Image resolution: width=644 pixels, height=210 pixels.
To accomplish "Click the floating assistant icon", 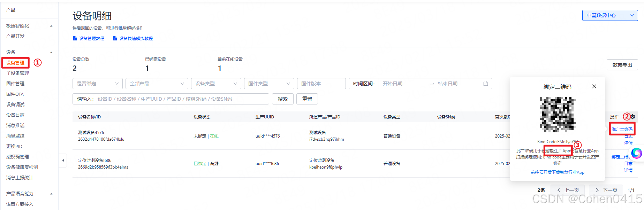I will click(x=636, y=153).
